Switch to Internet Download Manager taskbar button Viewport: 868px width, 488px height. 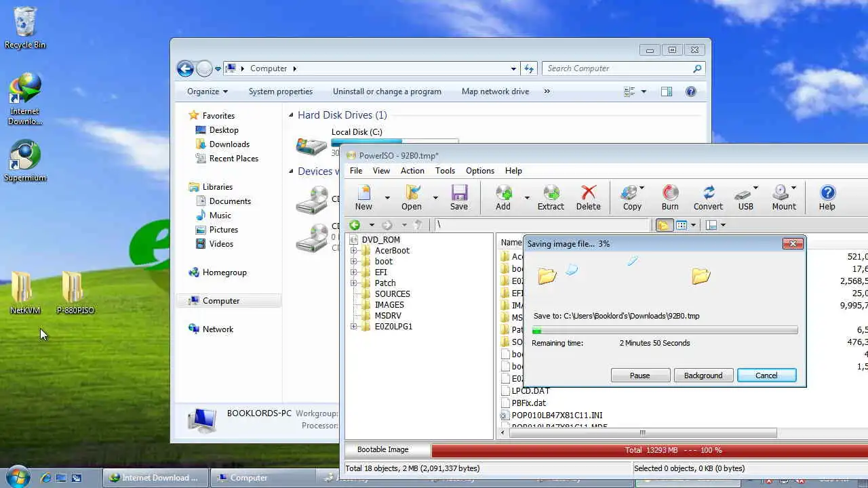156,478
